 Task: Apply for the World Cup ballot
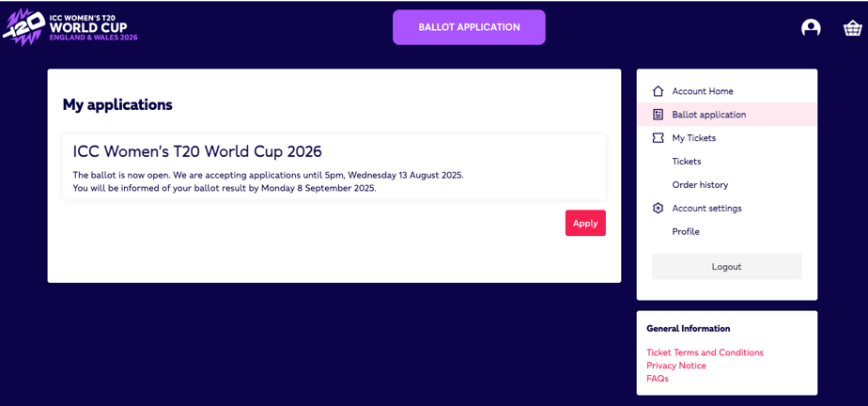585,224
